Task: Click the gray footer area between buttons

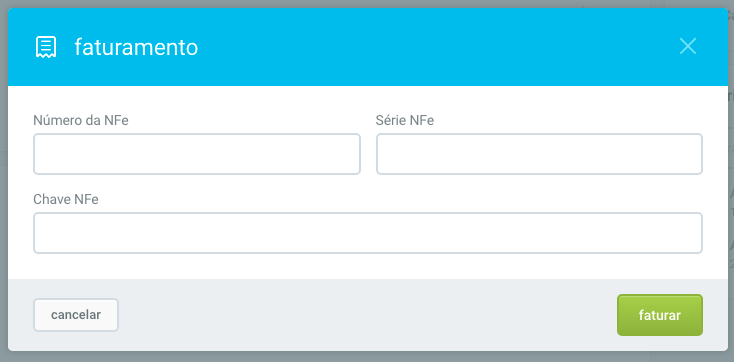Action: pyautogui.click(x=367, y=315)
